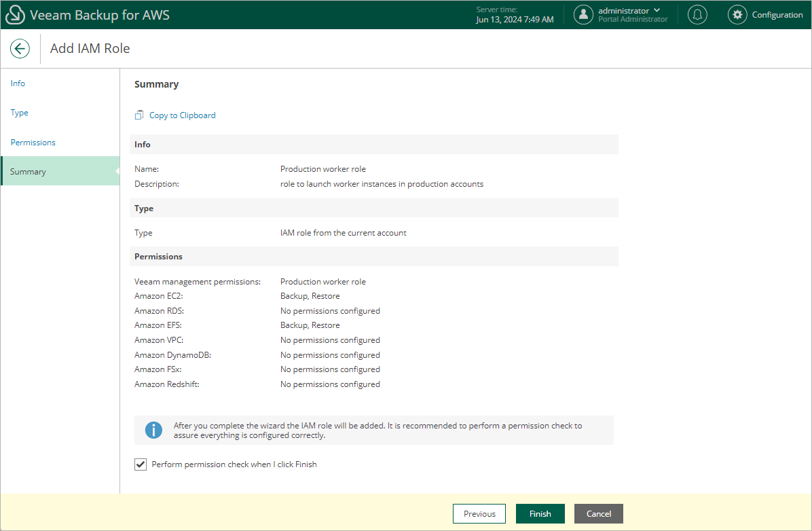
Task: Select the Summary wizard step
Action: (60, 171)
